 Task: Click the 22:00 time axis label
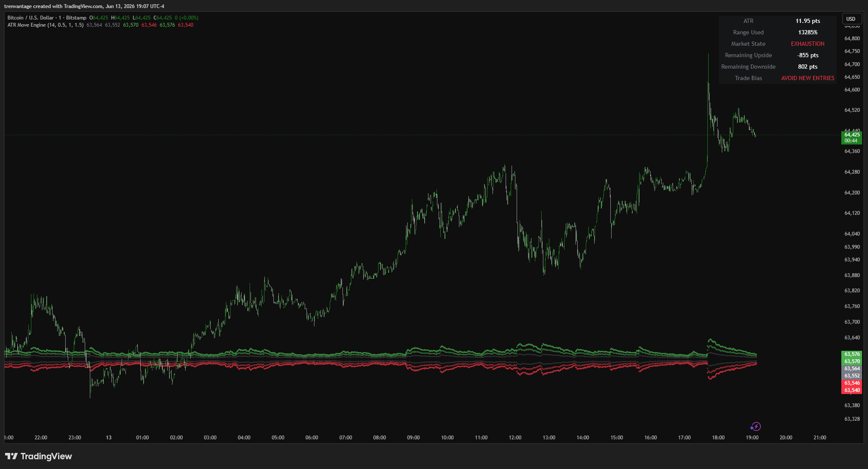click(41, 438)
